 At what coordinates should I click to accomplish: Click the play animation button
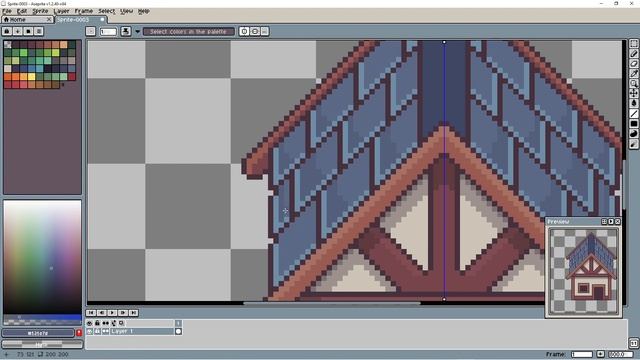click(112, 313)
